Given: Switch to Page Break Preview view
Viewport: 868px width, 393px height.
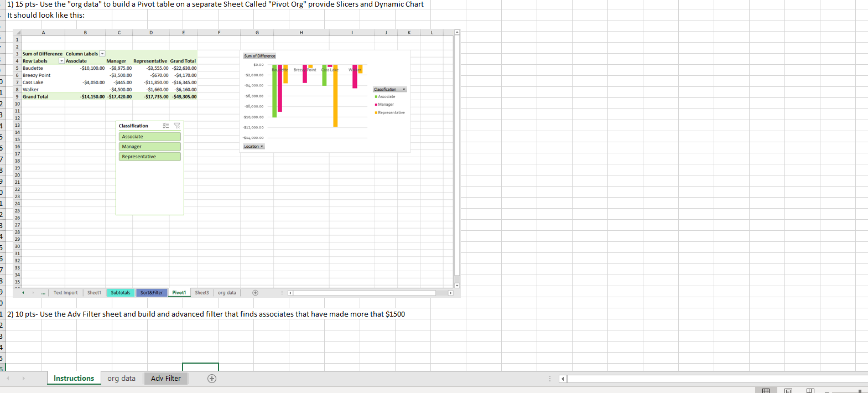Looking at the screenshot, I should tap(810, 391).
